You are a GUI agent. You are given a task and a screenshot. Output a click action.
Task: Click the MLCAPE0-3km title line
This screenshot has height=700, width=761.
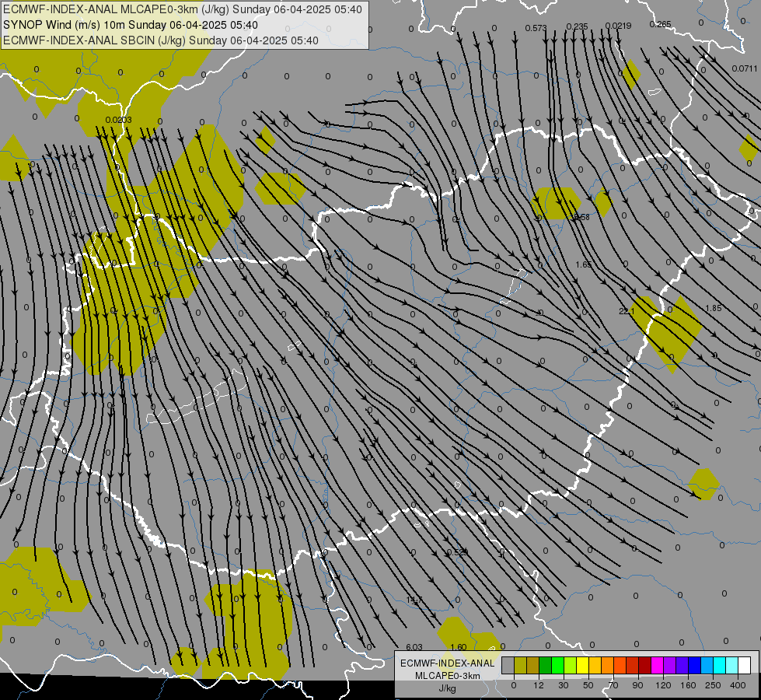(x=183, y=9)
